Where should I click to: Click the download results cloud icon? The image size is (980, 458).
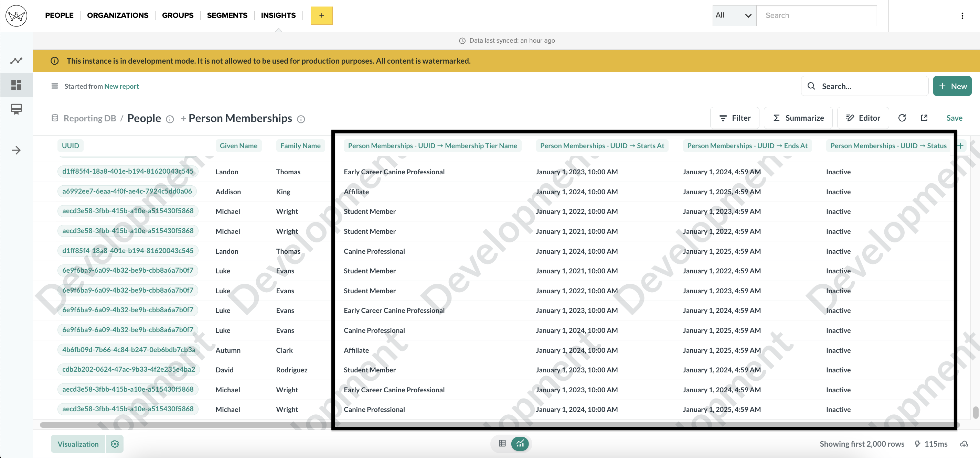point(964,444)
